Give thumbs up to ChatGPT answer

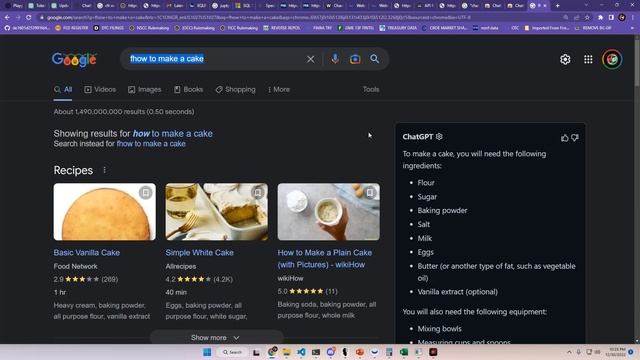coord(564,138)
